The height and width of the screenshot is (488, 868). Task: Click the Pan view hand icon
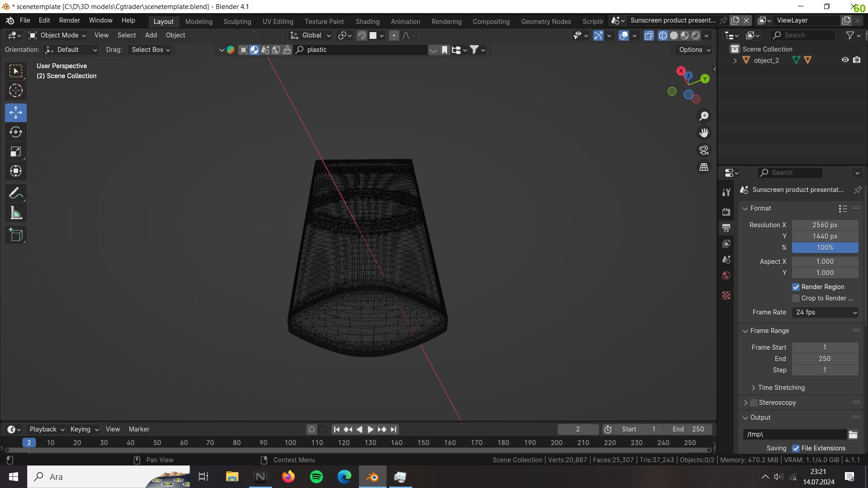pos(704,133)
